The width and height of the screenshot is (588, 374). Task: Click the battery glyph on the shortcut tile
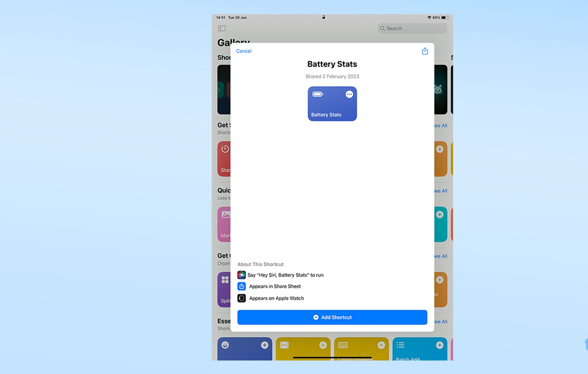coord(318,94)
